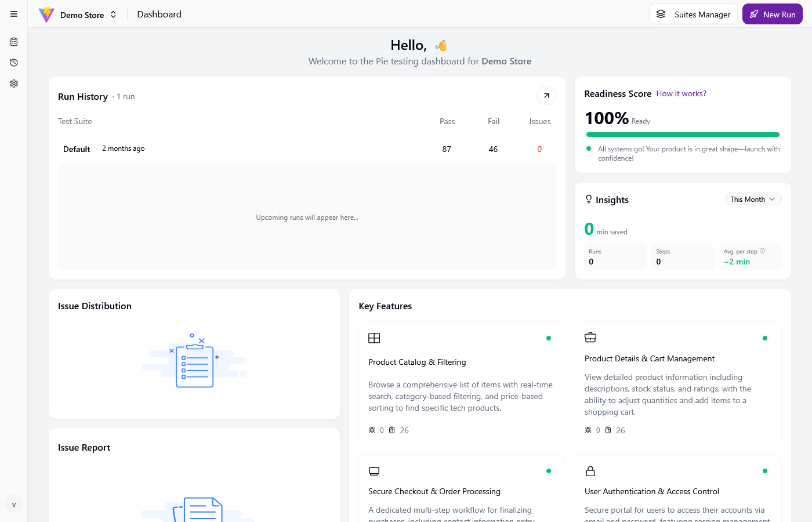Open the This Month dropdown in Insights
Image resolution: width=812 pixels, height=522 pixels.
(x=753, y=199)
